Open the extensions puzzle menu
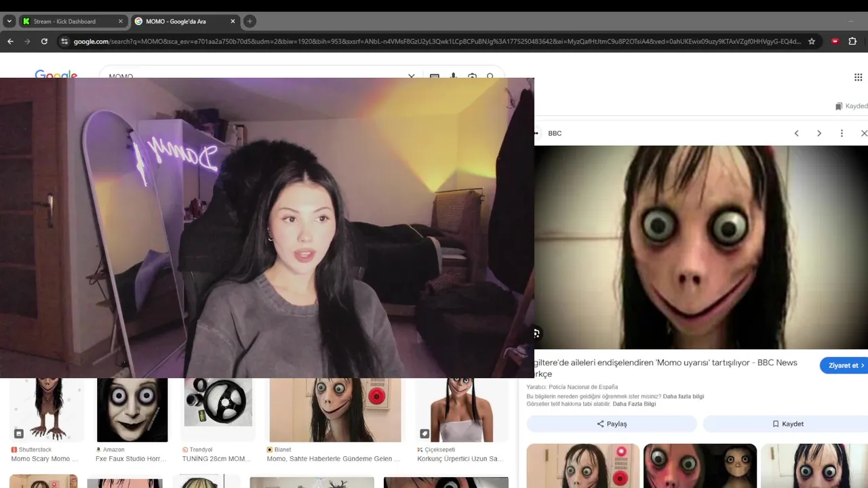Image resolution: width=868 pixels, height=488 pixels. point(853,41)
